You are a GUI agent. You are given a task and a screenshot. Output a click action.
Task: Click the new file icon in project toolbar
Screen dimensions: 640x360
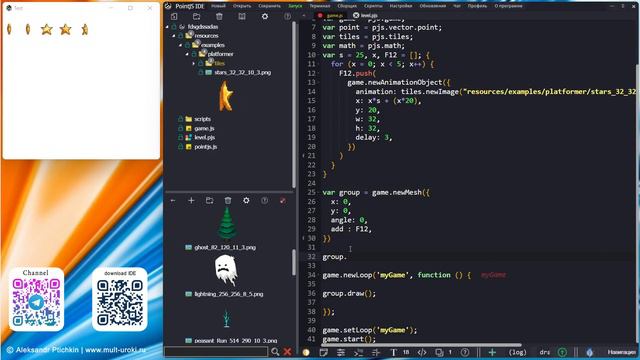[x=174, y=16]
